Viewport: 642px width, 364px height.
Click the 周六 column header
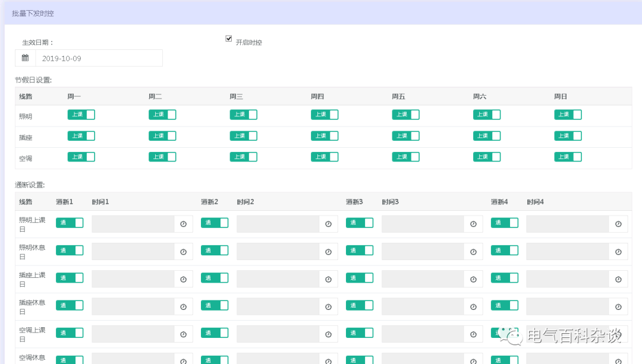click(480, 97)
